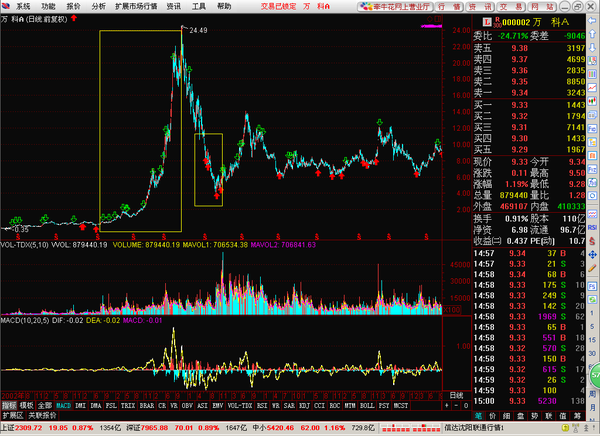Click the RSI indicator icon in sidebar
This screenshot has height=436, width=600.
coord(592,227)
